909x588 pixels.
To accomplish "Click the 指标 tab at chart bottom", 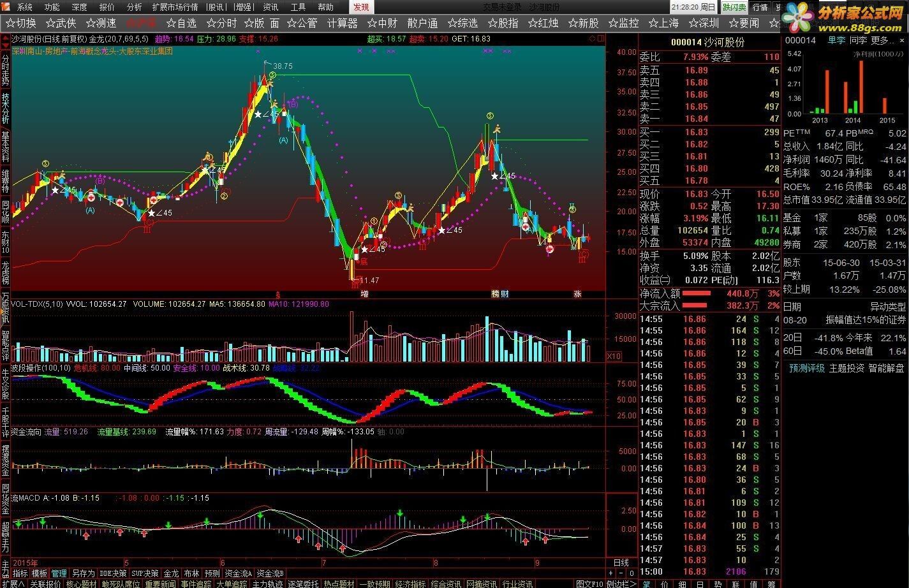I will (x=20, y=573).
